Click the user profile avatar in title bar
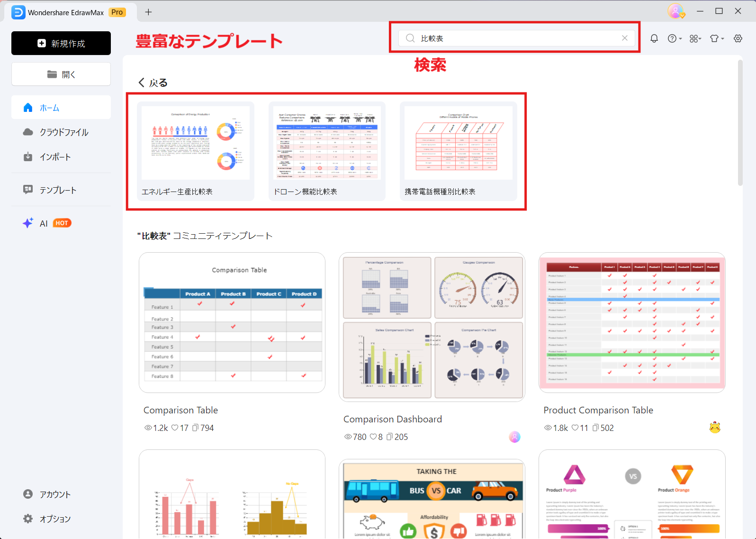The image size is (756, 539). (676, 11)
